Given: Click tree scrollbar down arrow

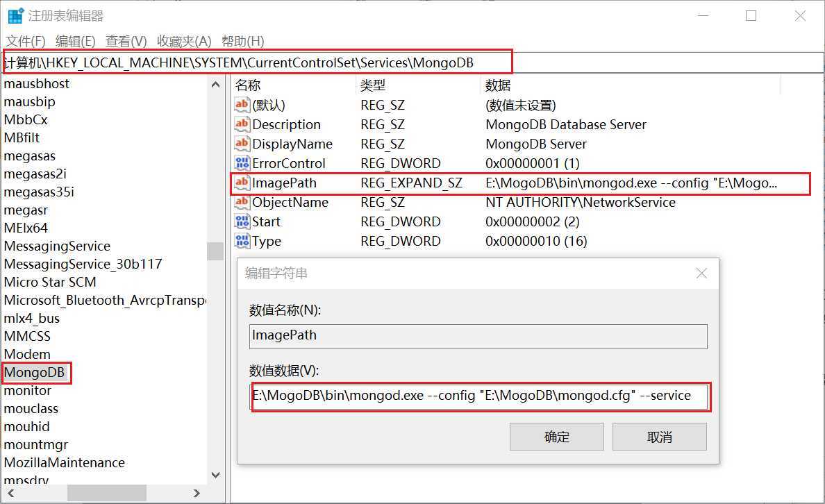Looking at the screenshot, I should [x=215, y=475].
